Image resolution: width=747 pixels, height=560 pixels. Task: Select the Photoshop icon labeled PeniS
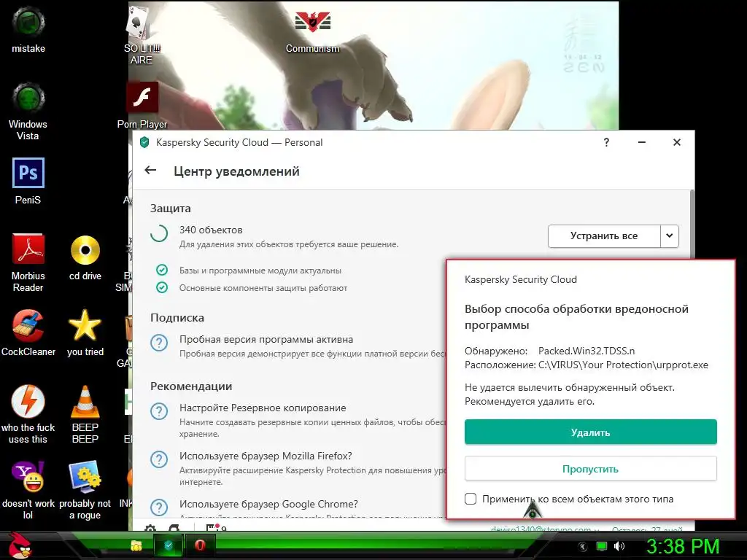pos(28,181)
